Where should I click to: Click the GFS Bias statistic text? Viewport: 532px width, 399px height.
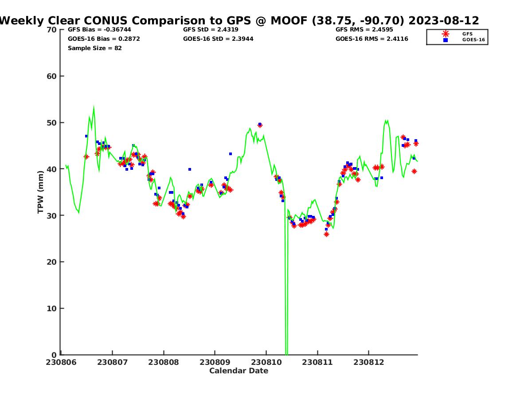click(99, 30)
